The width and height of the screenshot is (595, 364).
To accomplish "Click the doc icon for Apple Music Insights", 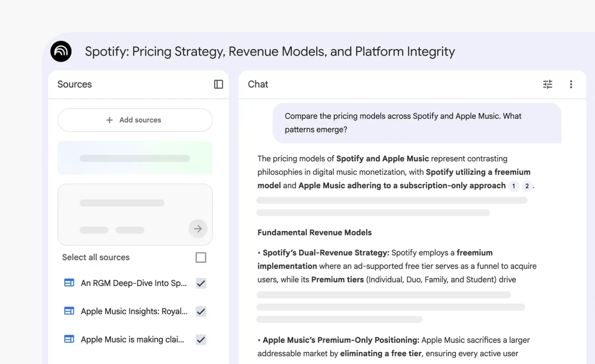I will coord(69,311).
